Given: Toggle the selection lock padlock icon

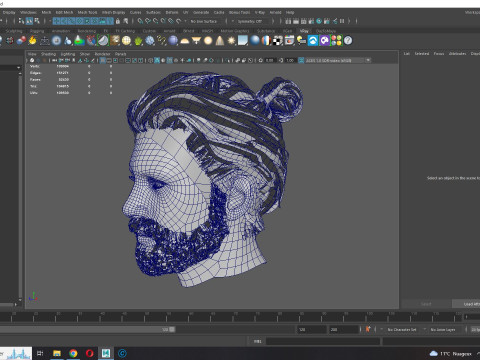Looking at the screenshot, I should tap(118, 21).
